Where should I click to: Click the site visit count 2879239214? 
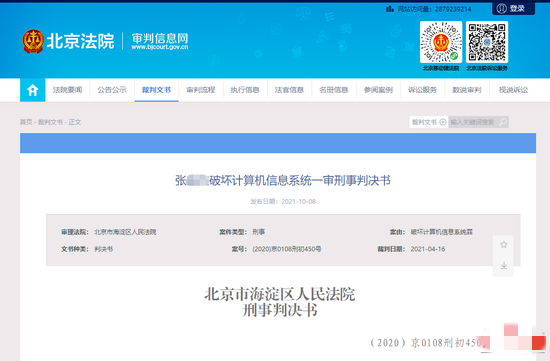coord(453,9)
